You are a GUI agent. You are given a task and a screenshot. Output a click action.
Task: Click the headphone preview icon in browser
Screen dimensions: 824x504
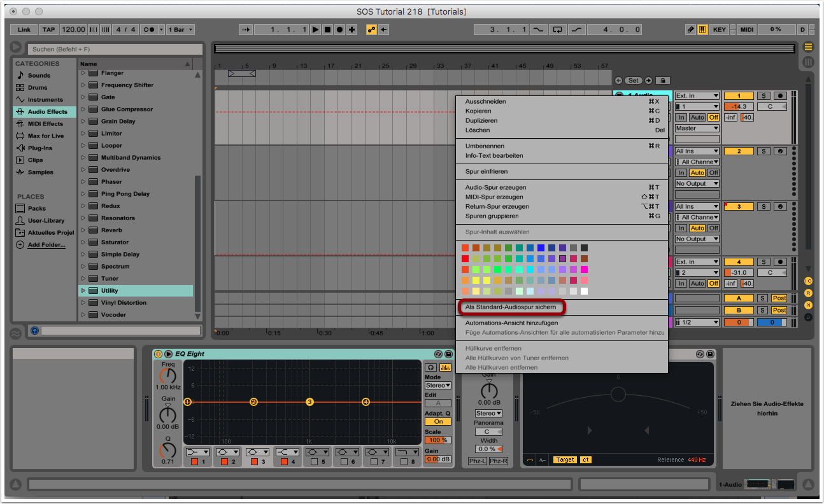(34, 331)
